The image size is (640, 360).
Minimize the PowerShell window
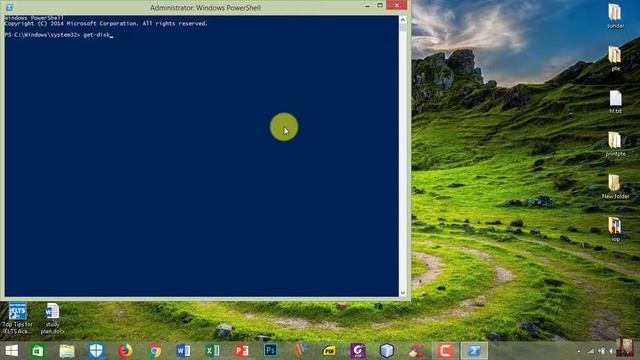coord(367,6)
